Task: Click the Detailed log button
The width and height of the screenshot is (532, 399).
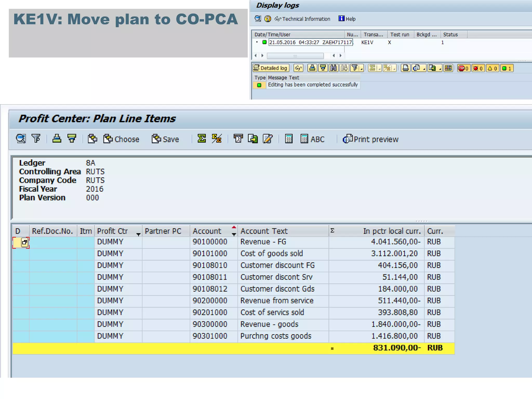Action: coord(271,68)
